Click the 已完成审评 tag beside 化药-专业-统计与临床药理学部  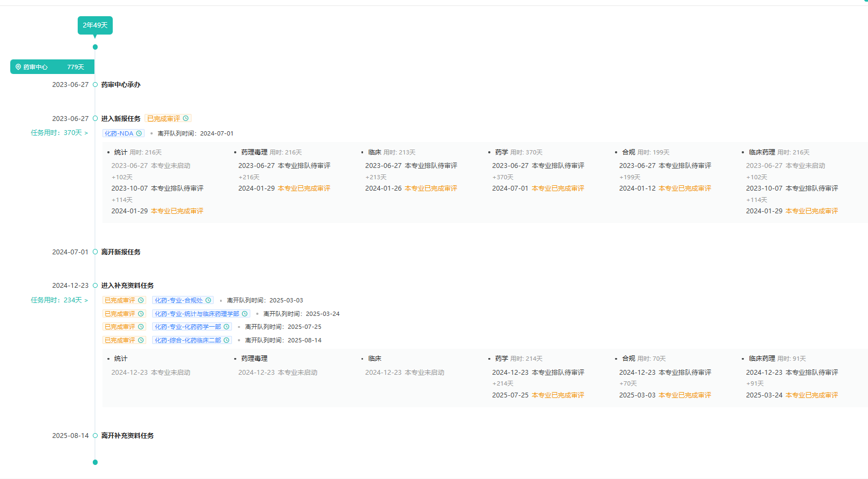[x=120, y=314]
